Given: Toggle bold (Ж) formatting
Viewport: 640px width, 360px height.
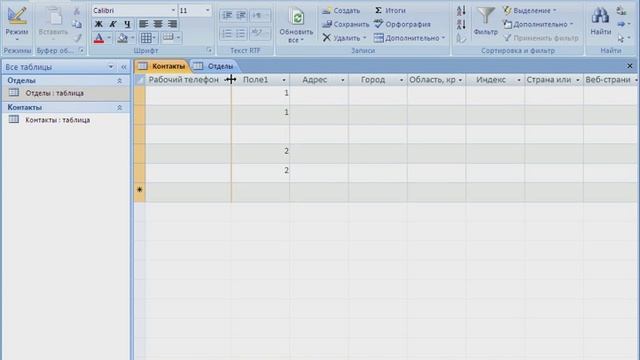Looking at the screenshot, I should click(x=98, y=24).
